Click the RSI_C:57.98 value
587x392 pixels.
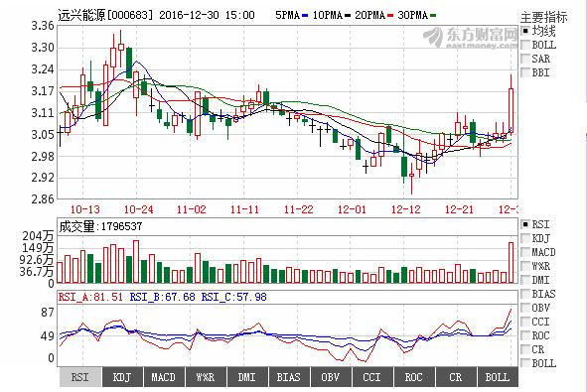(x=234, y=297)
